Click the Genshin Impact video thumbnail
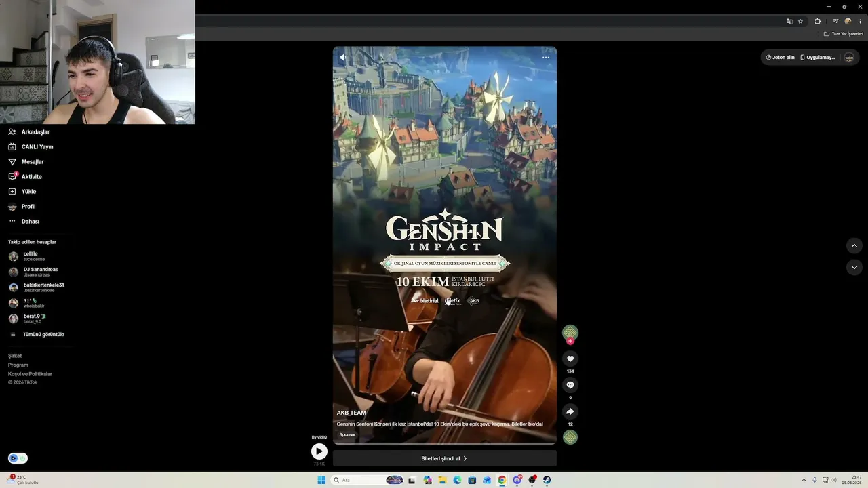 tap(445, 245)
